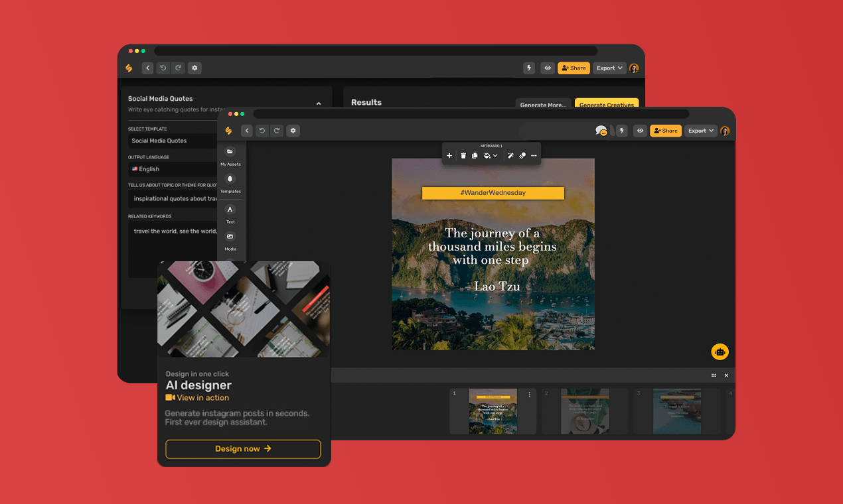Open settings gear in the front editor window
Screen dimensions: 843x504
pos(293,131)
